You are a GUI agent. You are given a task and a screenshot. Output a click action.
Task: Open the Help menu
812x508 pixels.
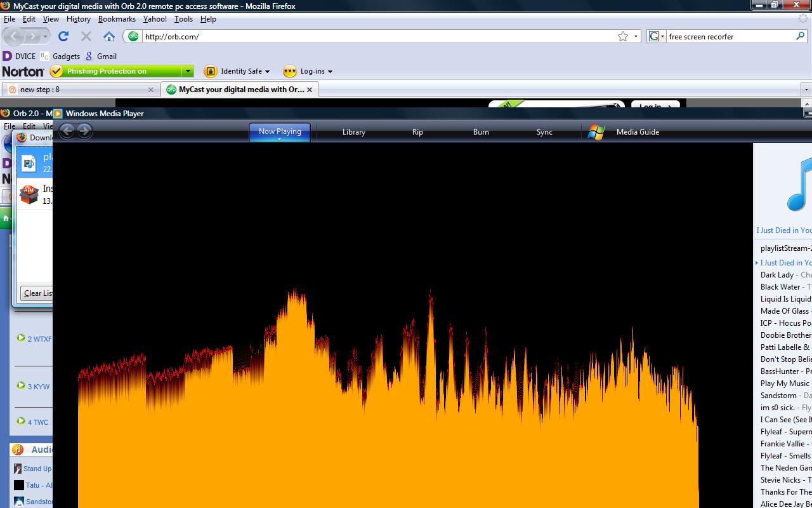(208, 19)
